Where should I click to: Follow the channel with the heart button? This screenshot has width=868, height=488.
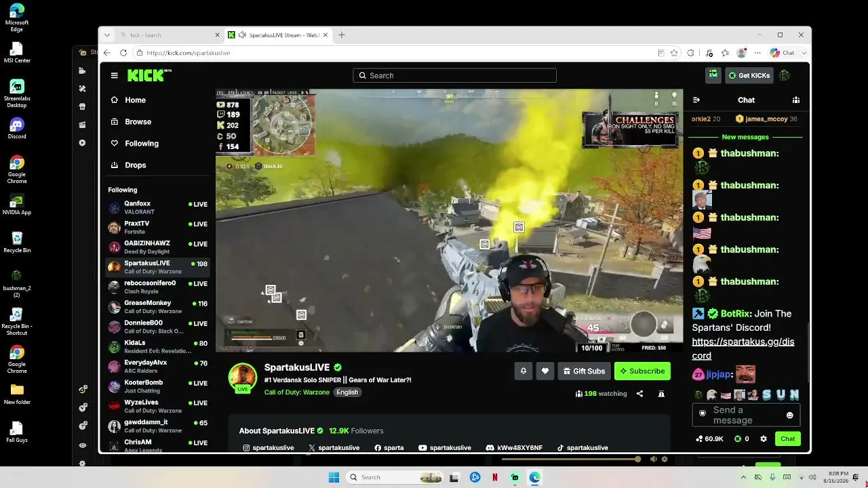[x=545, y=371]
